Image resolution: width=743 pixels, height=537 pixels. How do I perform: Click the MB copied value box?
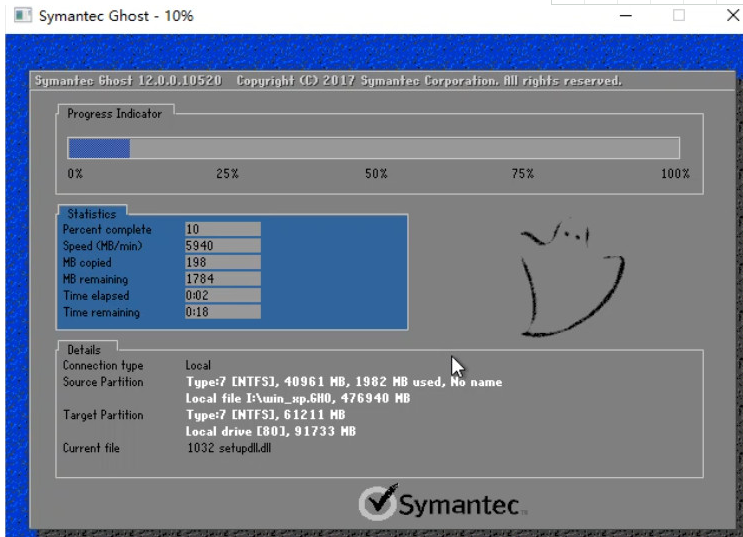[222, 263]
